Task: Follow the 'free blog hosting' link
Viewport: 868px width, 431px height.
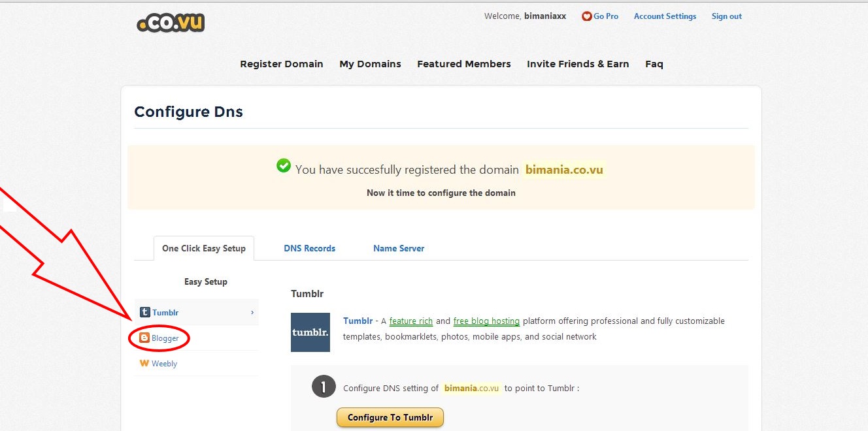Action: 486,321
